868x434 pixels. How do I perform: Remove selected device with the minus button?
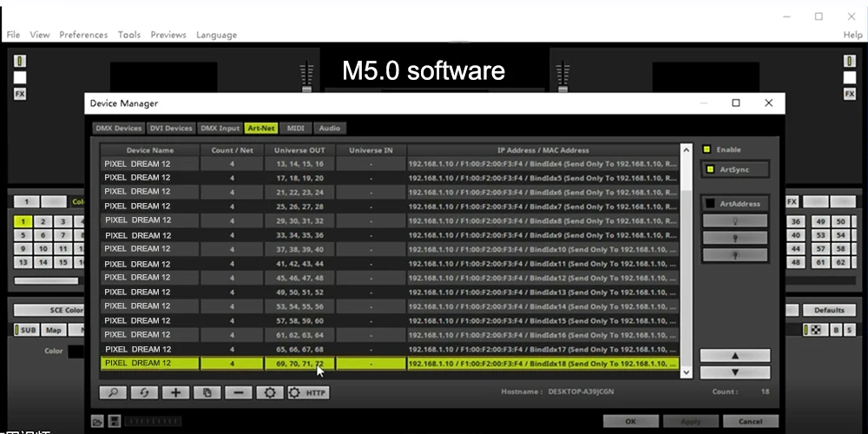[x=239, y=392]
